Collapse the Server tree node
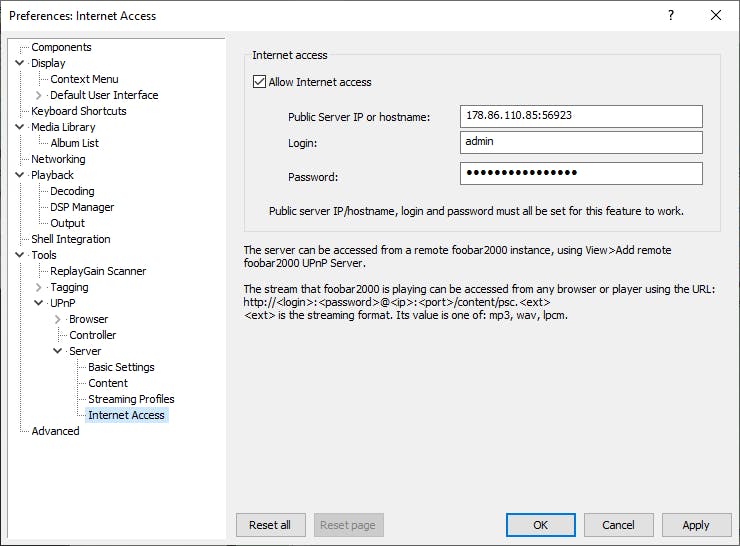Screen dimensions: 740x546 [58, 351]
